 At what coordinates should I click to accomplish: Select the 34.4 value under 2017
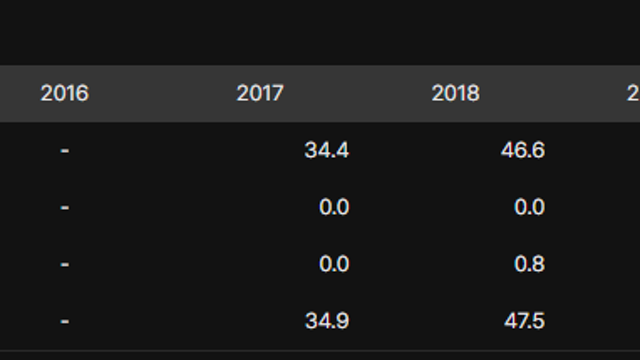pyautogui.click(x=327, y=150)
